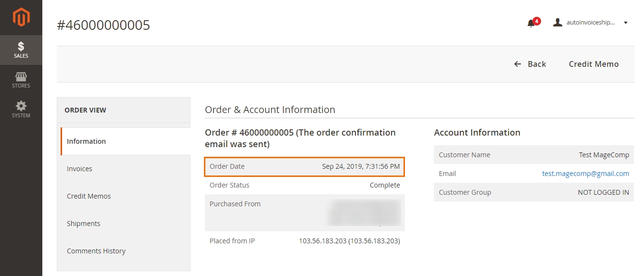Switch to the Invoices tab
Viewport: 644px width, 276px height.
pos(79,169)
